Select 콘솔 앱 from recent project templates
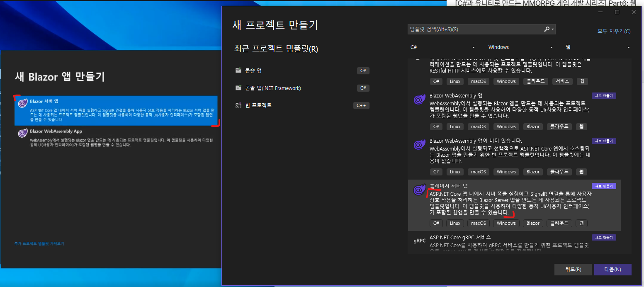The height and width of the screenshot is (287, 644). pos(301,71)
